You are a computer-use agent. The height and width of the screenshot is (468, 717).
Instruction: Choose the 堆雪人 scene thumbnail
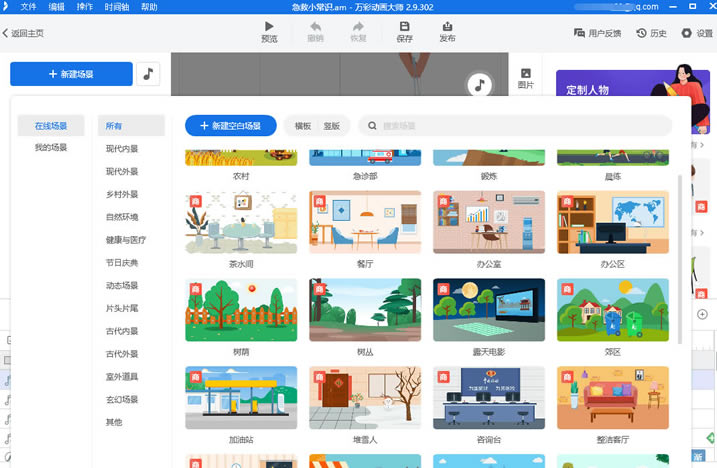click(x=365, y=398)
